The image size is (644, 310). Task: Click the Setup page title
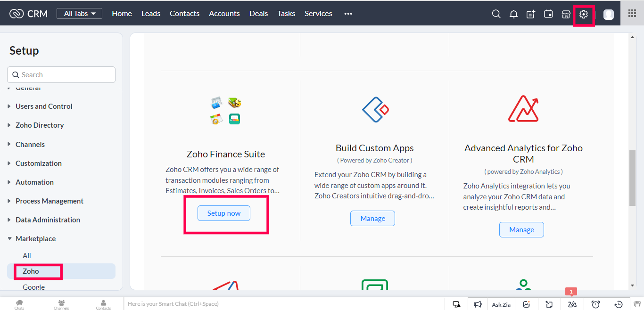pyautogui.click(x=24, y=51)
